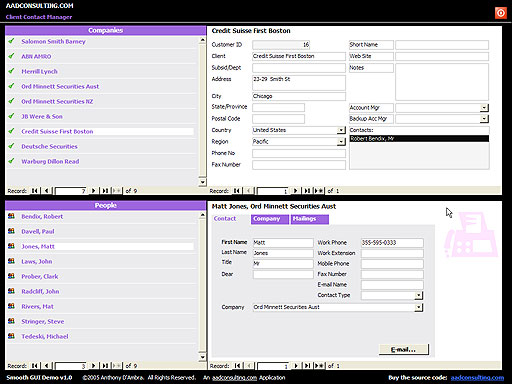Go to first record in Companies list
Image resolution: width=512 pixels, height=384 pixels.
pos(35,191)
